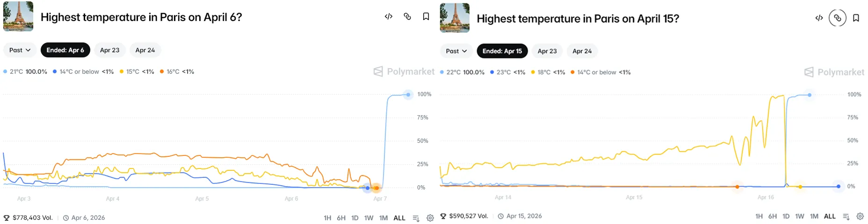This screenshot has height=224, width=868.
Task: Click embed code icon on April 15 market
Action: [x=819, y=18]
